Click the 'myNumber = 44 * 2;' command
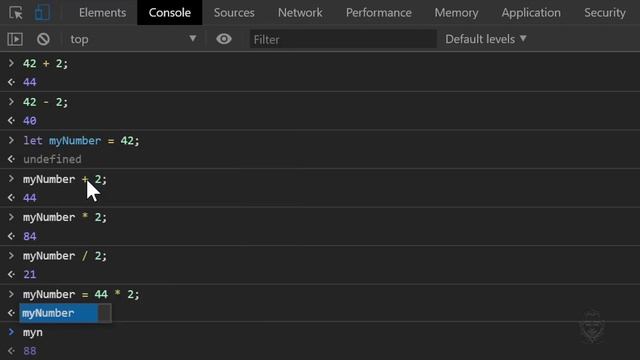Image resolution: width=640 pixels, height=360 pixels. [81, 294]
